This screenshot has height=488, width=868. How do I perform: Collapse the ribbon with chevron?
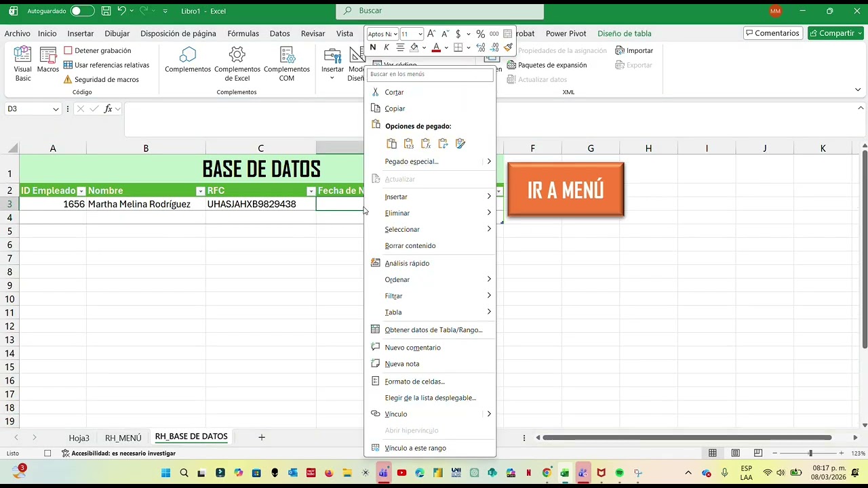(x=858, y=89)
